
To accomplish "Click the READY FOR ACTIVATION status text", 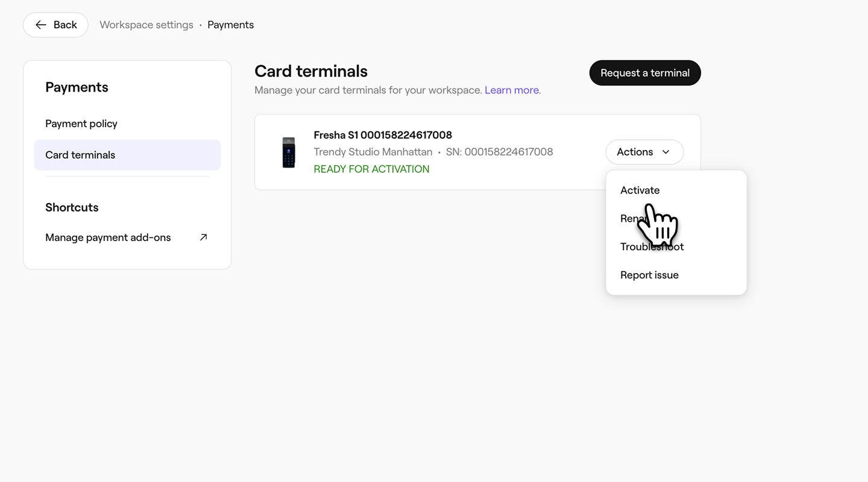I will pos(371,169).
